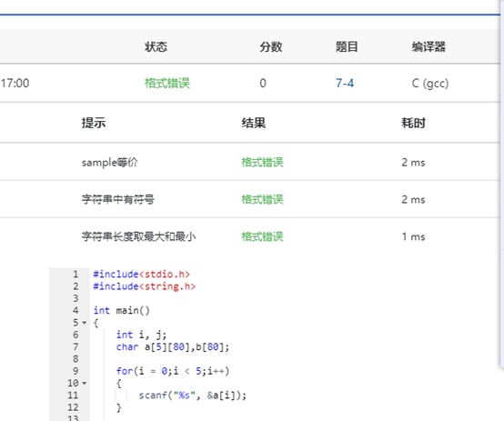Click the #include<string.h> code line

tap(145, 286)
